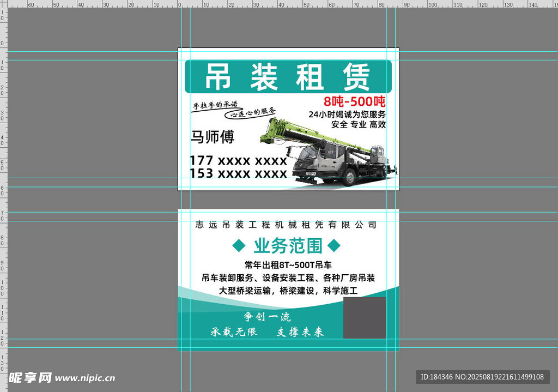558x392 pixels.
Task: Click the ruler origin corner box
Action: (x=3, y=3)
